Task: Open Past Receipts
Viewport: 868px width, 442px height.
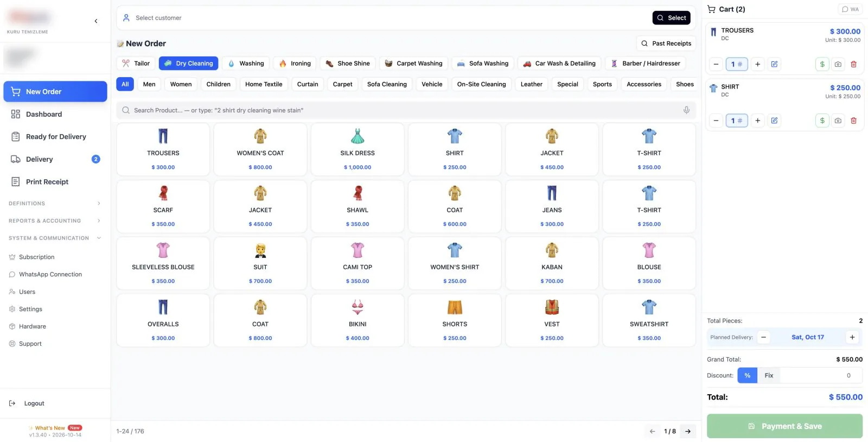Action: [x=666, y=43]
